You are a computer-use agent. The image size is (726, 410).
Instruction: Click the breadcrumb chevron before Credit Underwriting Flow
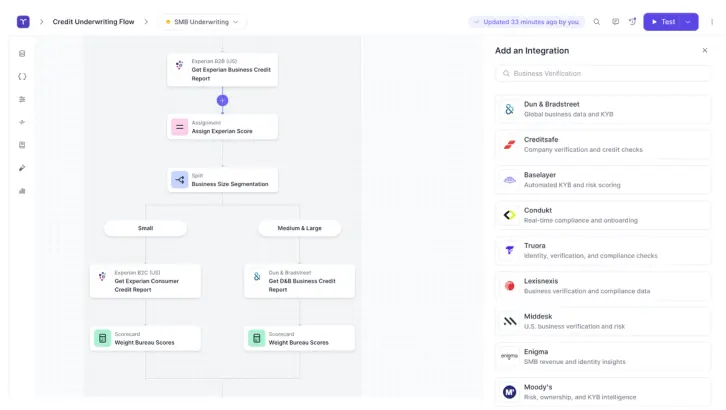tap(41, 22)
